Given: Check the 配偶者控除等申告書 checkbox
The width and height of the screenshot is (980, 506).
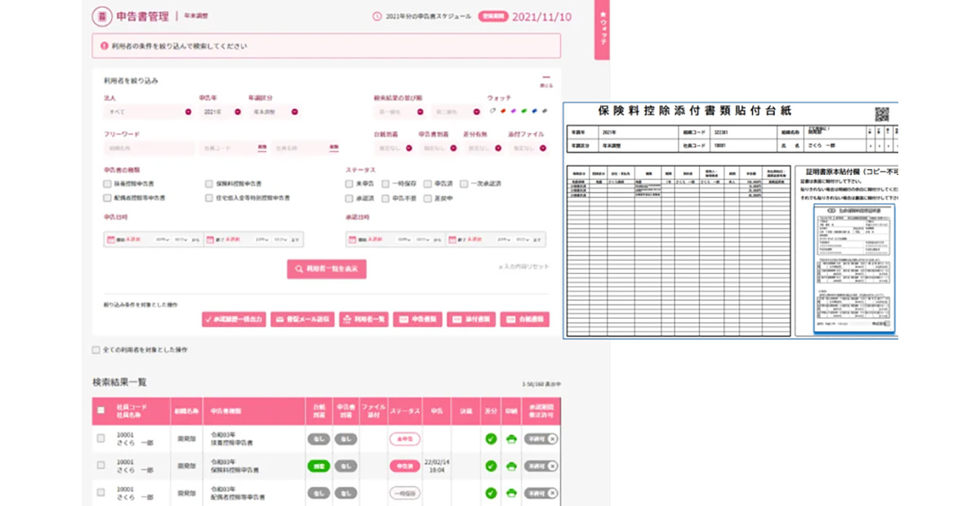Looking at the screenshot, I should pos(108,199).
